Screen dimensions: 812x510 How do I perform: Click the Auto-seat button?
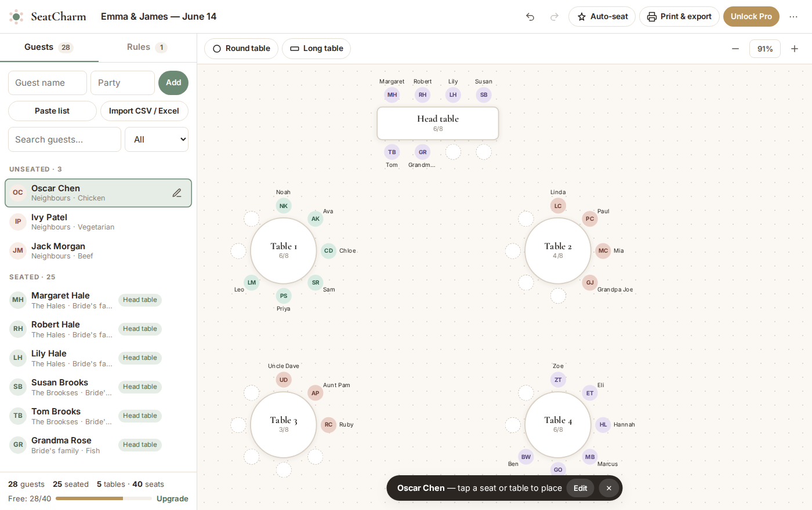(x=602, y=17)
